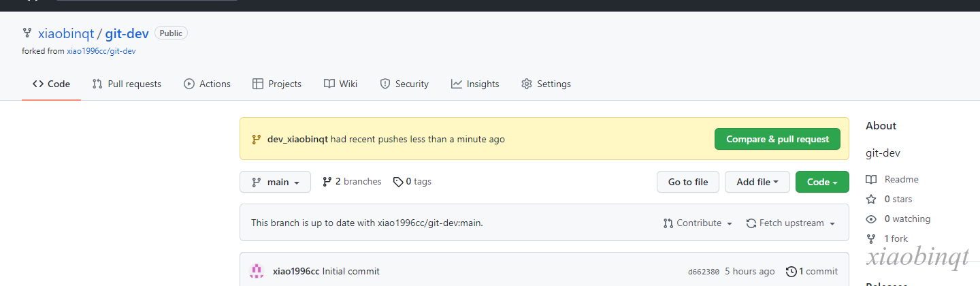Open the Initial commit message link
Screen dimensions: 980x286
[351, 271]
